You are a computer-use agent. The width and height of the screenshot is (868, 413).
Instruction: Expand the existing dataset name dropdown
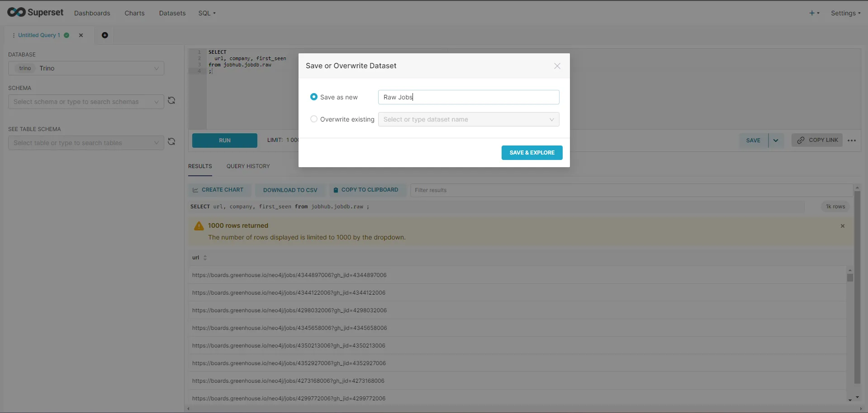coord(469,119)
